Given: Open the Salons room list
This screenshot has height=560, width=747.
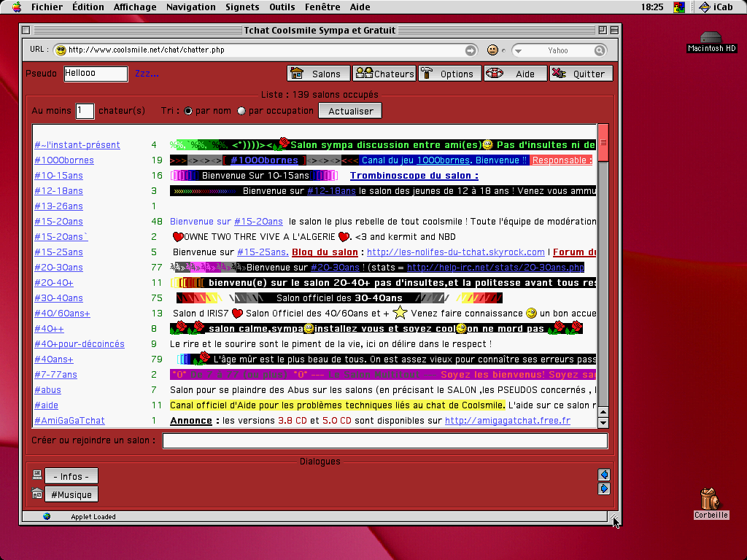Looking at the screenshot, I should (319, 74).
